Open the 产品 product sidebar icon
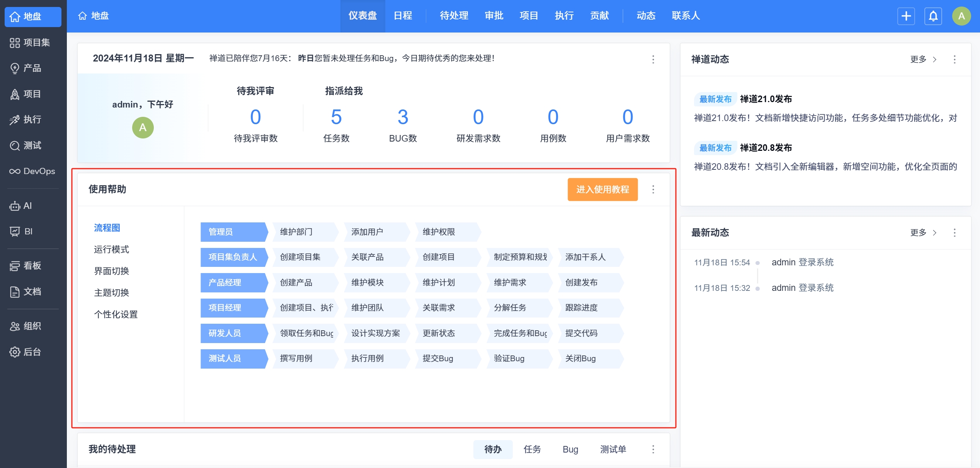This screenshot has height=468, width=980. 15,68
